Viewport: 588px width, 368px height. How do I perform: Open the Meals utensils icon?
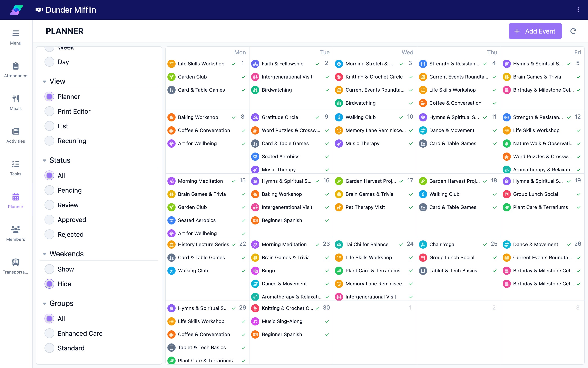pos(16,99)
